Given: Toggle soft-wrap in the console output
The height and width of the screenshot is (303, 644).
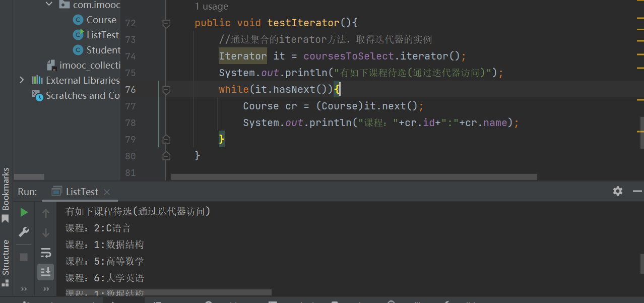Looking at the screenshot, I should (46, 253).
